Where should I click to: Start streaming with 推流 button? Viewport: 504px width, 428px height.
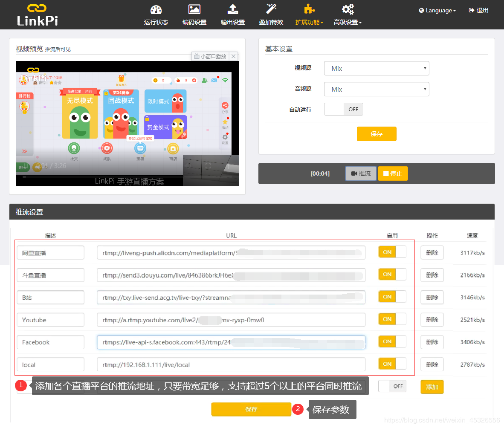click(361, 174)
